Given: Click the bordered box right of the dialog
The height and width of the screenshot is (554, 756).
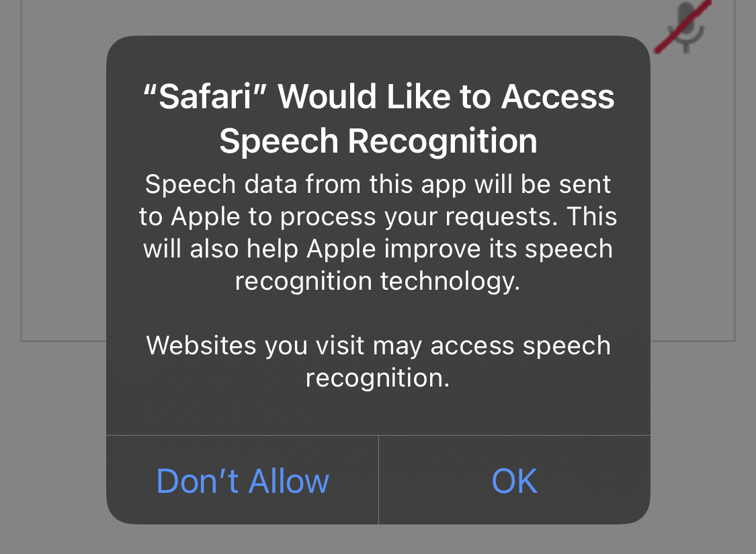Looking at the screenshot, I should 692,202.
